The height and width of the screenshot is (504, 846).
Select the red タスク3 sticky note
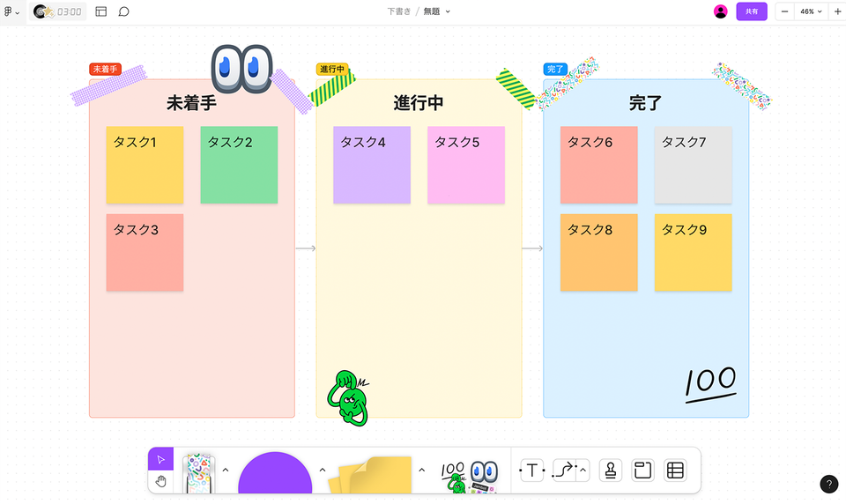pyautogui.click(x=145, y=253)
